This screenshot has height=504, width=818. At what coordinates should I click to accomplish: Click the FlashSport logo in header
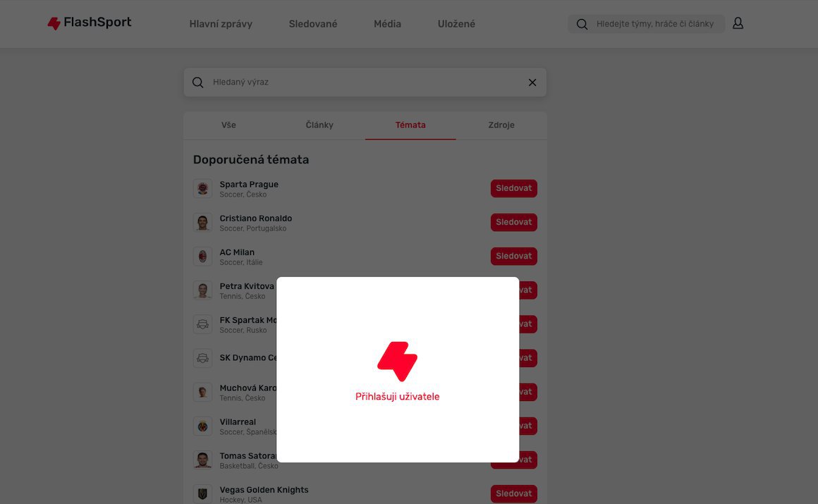click(90, 23)
